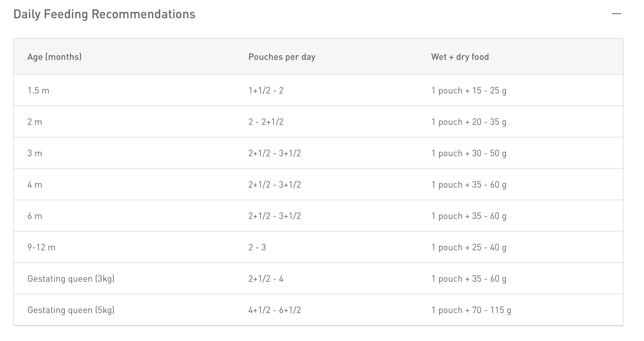The image size is (644, 341).
Task: Select the 9-12 m age cell
Action: point(42,247)
